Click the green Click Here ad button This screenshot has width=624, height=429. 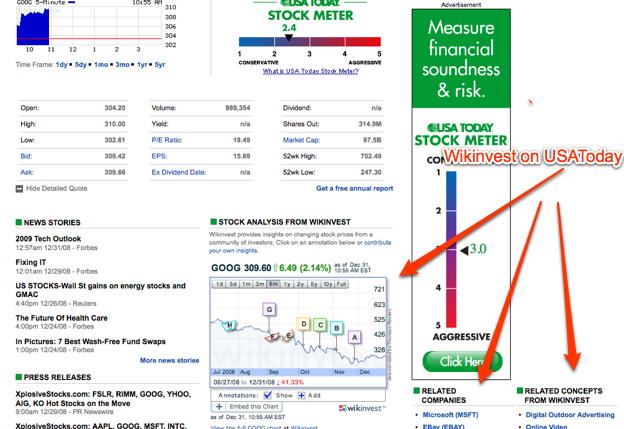(462, 361)
